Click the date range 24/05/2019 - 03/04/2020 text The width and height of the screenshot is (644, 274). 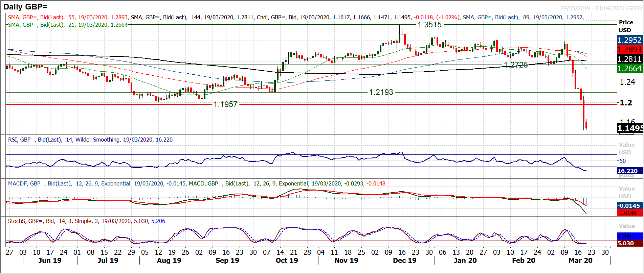pos(601,8)
